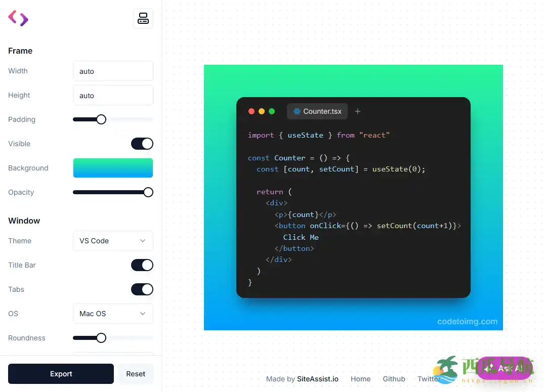The image size is (545, 392).
Task: Toggle the Visible switch off
Action: coord(142,144)
